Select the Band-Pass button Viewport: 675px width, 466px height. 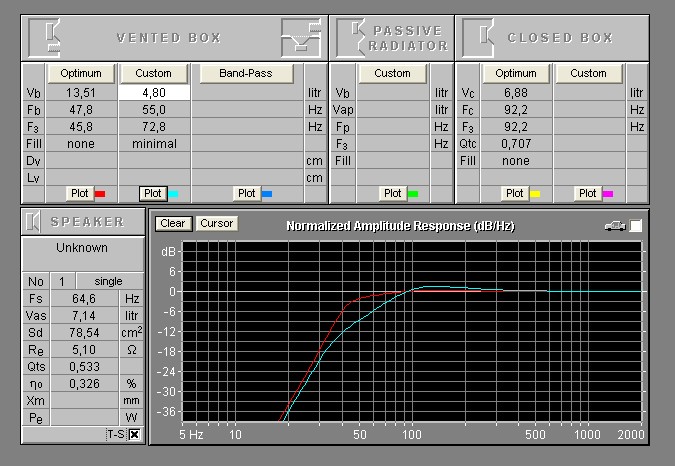pos(246,73)
